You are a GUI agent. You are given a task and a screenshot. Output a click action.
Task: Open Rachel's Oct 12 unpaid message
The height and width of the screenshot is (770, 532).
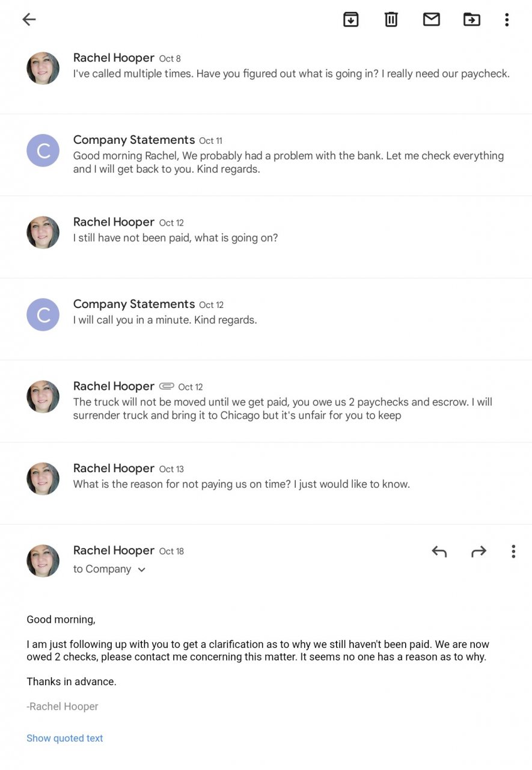[176, 238]
